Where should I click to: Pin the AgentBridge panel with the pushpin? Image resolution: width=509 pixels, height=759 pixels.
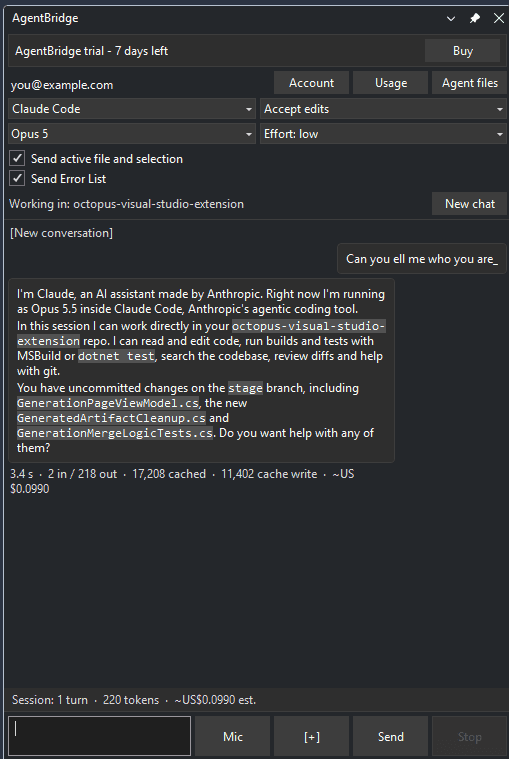(475, 18)
